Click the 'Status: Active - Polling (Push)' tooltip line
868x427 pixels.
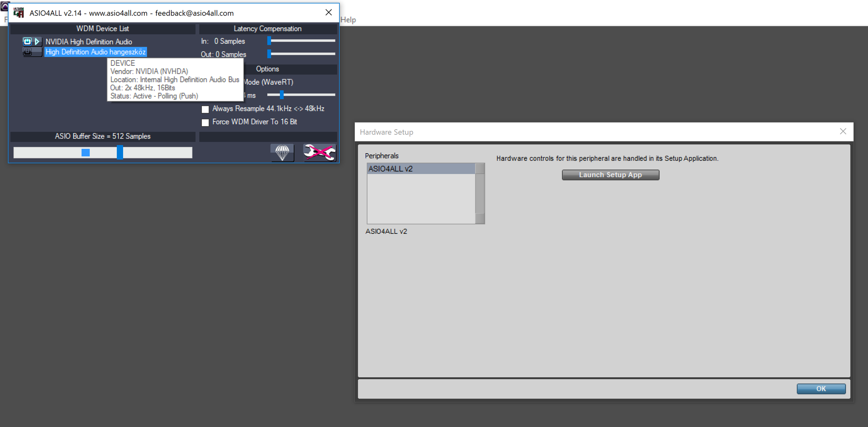point(154,96)
